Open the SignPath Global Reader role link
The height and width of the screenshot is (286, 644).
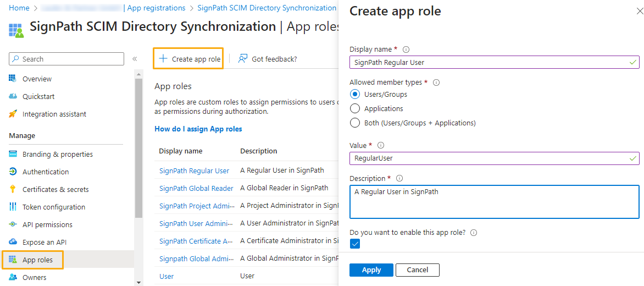tap(196, 188)
